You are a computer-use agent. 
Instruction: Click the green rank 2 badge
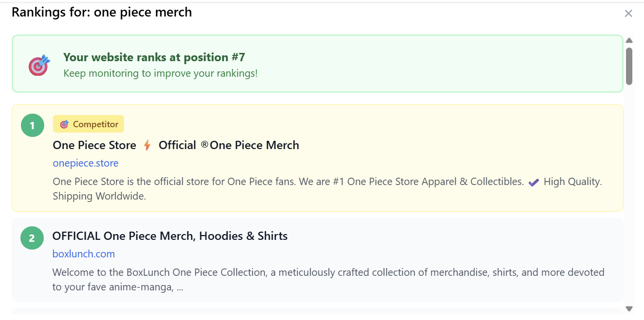[32, 238]
